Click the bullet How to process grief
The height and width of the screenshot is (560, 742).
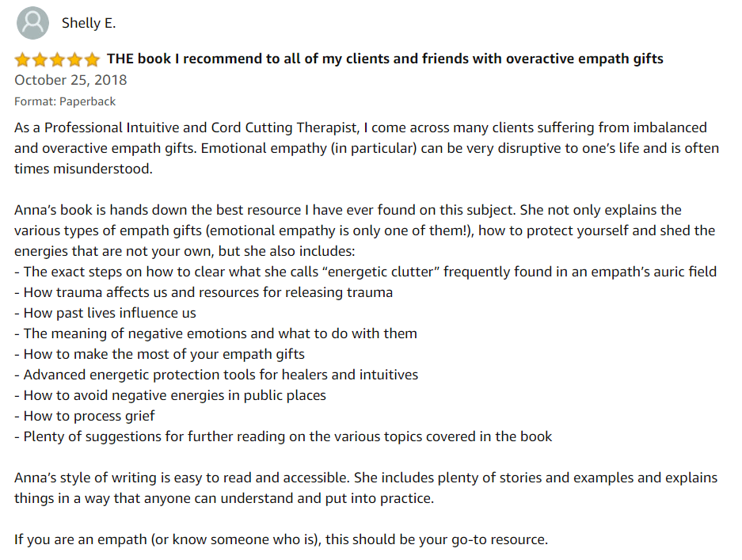(x=85, y=416)
